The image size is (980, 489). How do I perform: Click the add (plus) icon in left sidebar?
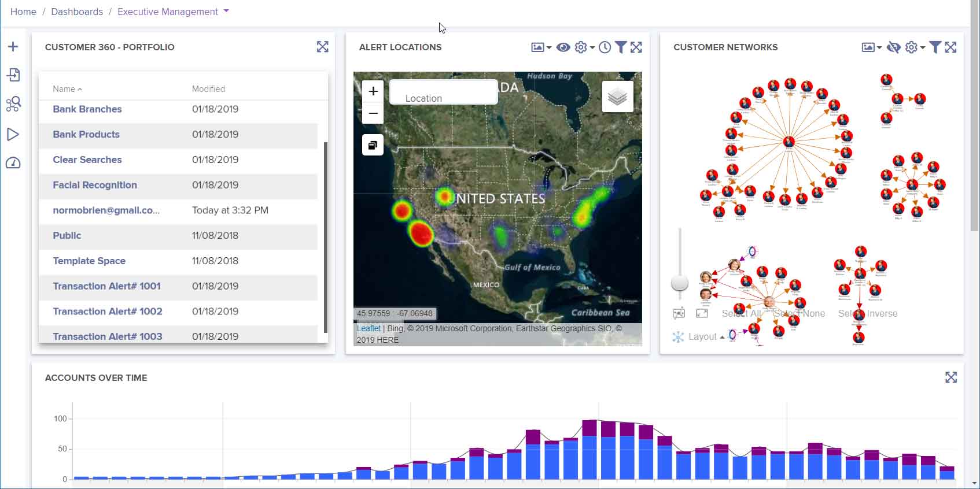(13, 47)
